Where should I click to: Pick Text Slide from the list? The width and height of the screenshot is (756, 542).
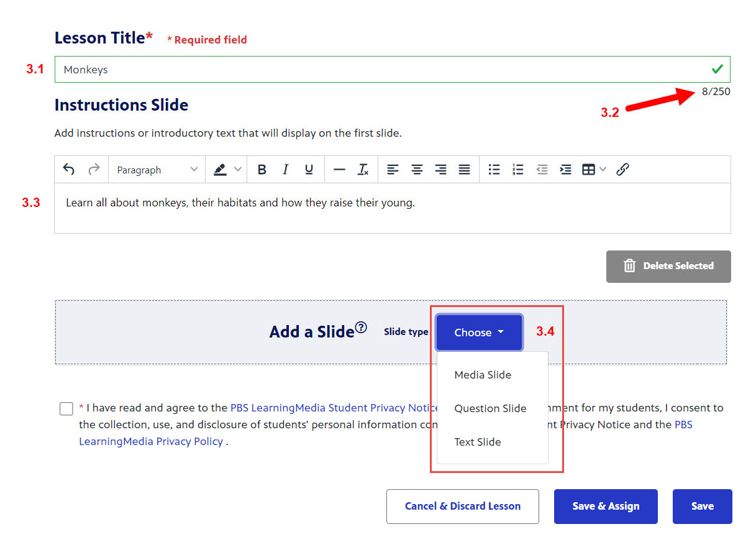point(477,442)
